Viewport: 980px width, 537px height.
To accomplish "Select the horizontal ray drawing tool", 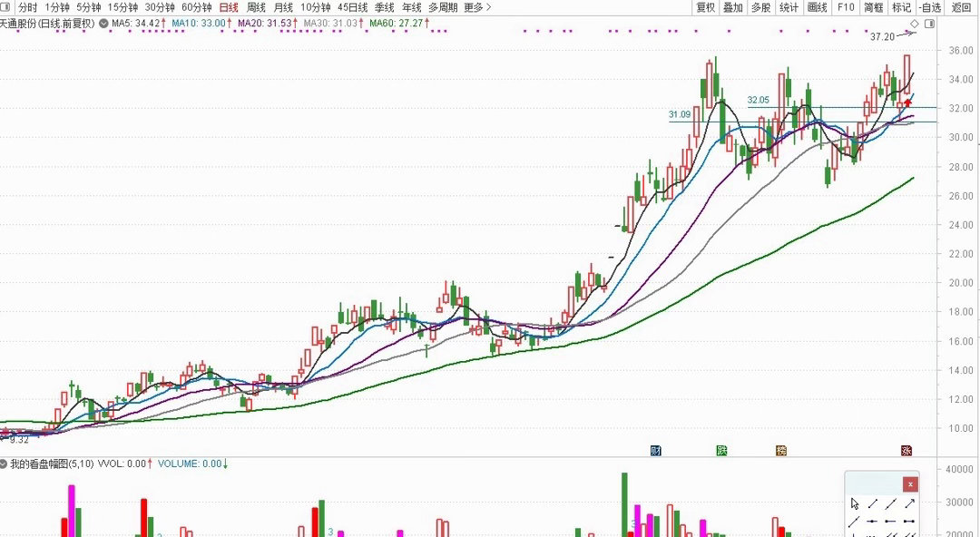I will point(890,522).
